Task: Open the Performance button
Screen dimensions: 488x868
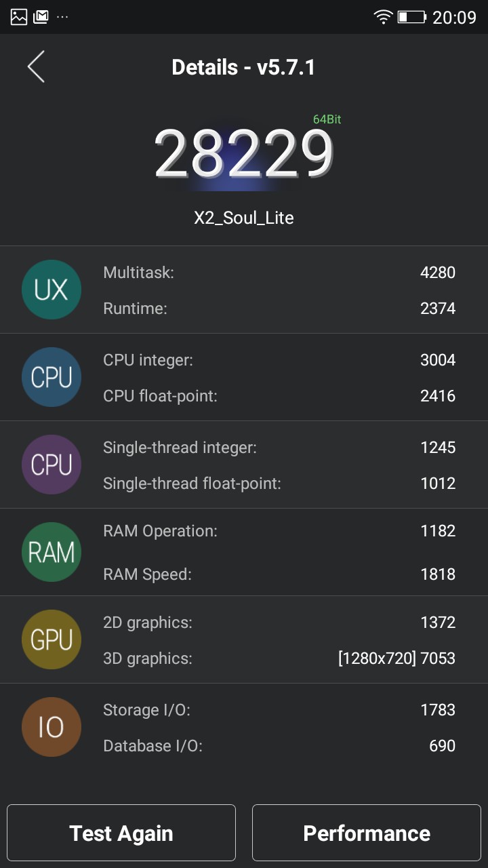Action: coord(367,833)
